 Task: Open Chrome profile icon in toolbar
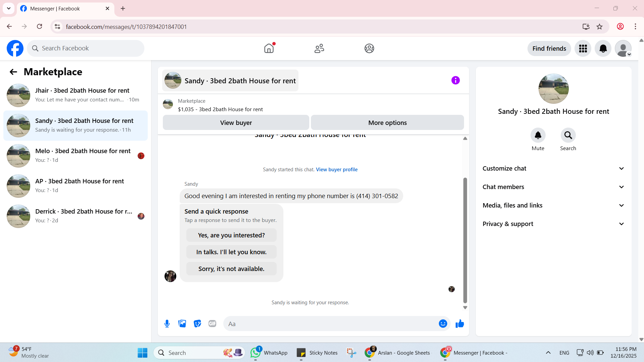(x=620, y=27)
